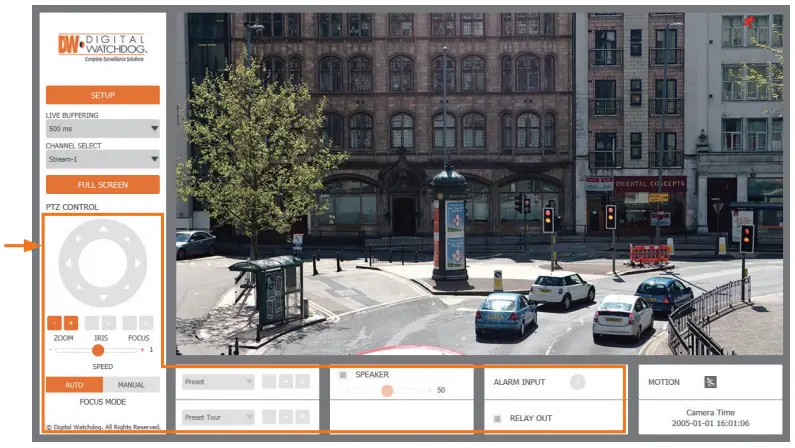
Task: Click the minus button beside Preset dropdown
Action: point(269,382)
